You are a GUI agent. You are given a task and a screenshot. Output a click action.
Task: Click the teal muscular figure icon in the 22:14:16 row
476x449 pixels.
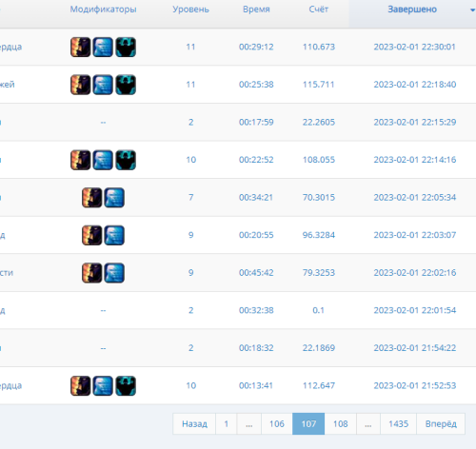(126, 160)
